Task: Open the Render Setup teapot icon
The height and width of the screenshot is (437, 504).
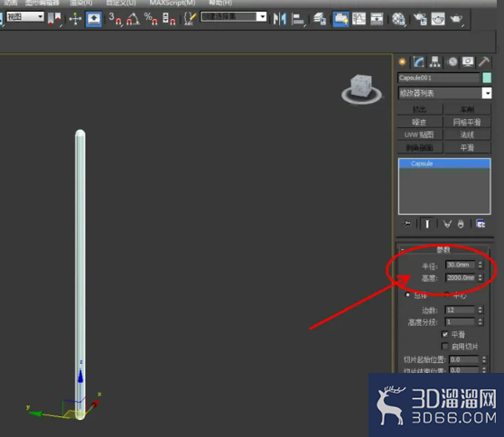Action: (420, 19)
